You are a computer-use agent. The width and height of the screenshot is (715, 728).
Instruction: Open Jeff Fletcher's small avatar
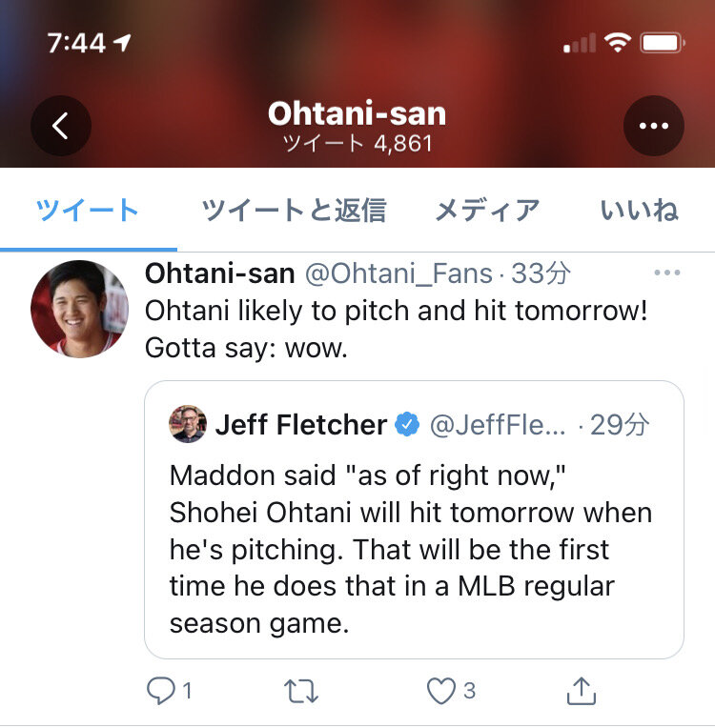pyautogui.click(x=188, y=424)
